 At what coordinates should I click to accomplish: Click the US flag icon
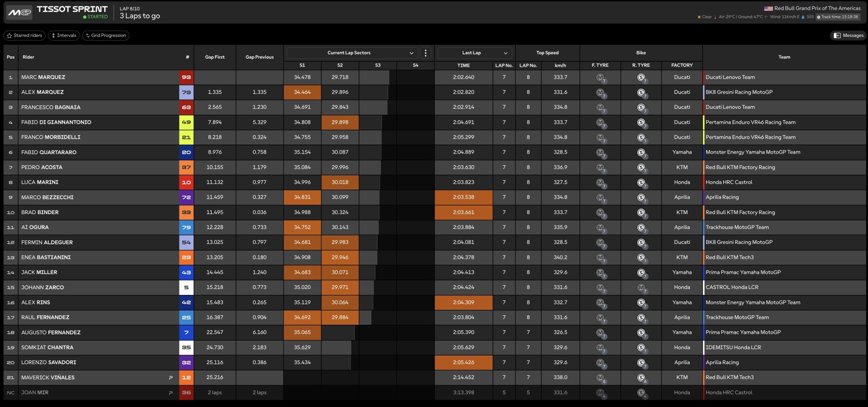pos(768,8)
